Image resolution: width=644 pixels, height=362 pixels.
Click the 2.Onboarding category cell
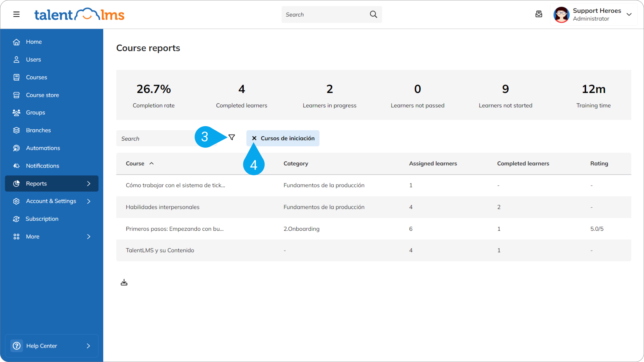coord(301,229)
